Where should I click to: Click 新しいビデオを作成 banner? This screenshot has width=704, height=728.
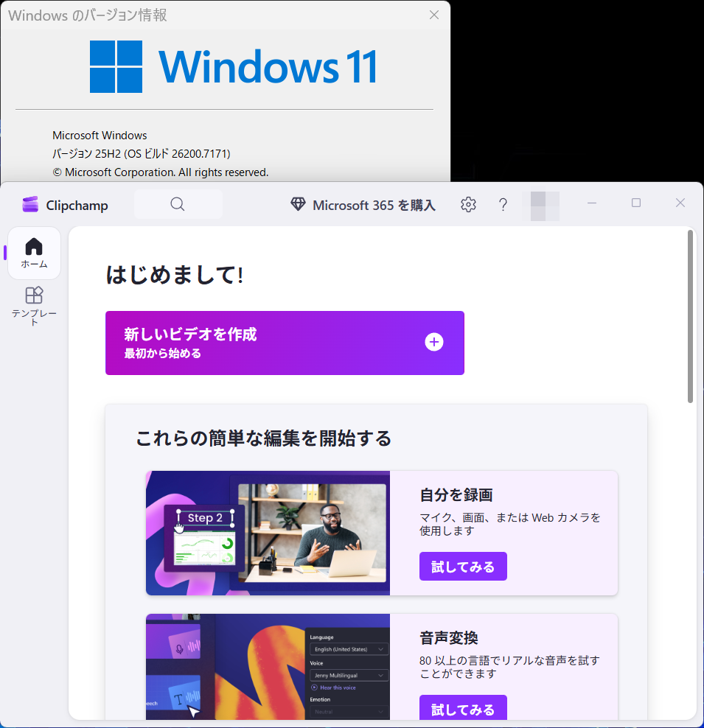click(285, 343)
